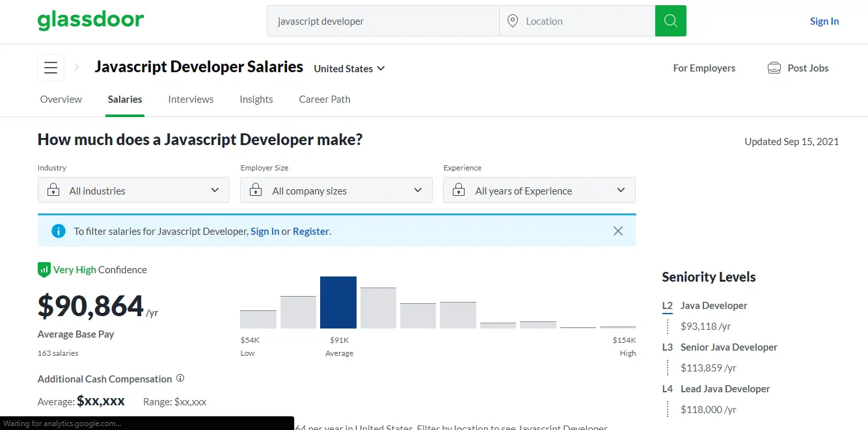Click the 163 salaries text

click(x=58, y=353)
